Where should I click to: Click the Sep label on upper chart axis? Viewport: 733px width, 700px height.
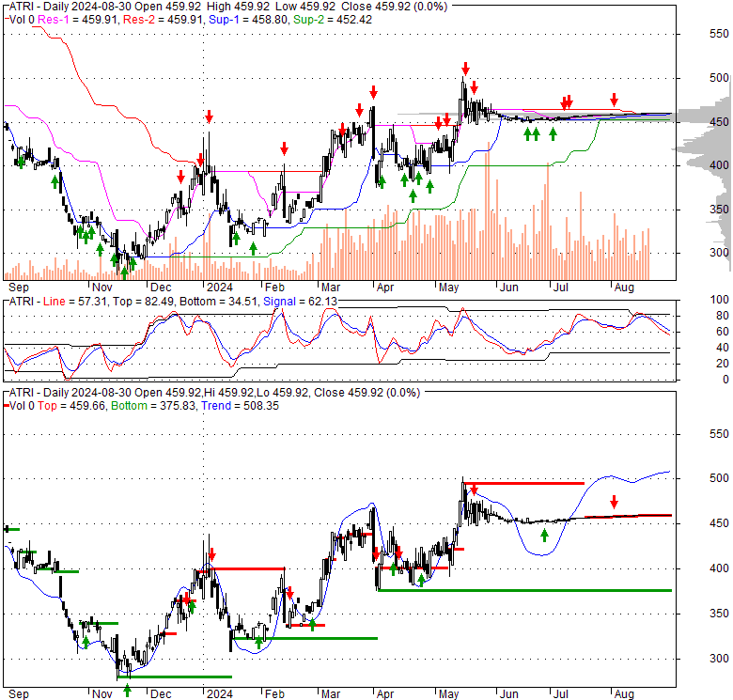19,288
